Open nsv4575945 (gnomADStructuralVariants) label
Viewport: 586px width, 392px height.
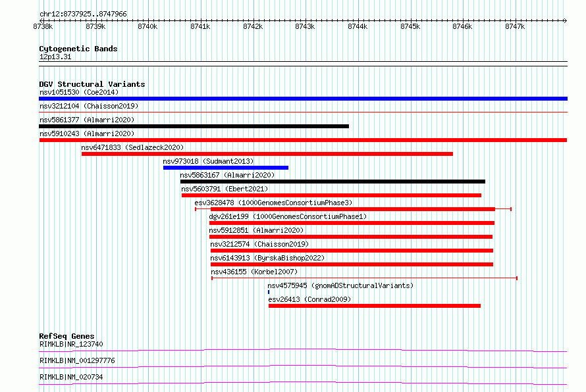(x=340, y=285)
